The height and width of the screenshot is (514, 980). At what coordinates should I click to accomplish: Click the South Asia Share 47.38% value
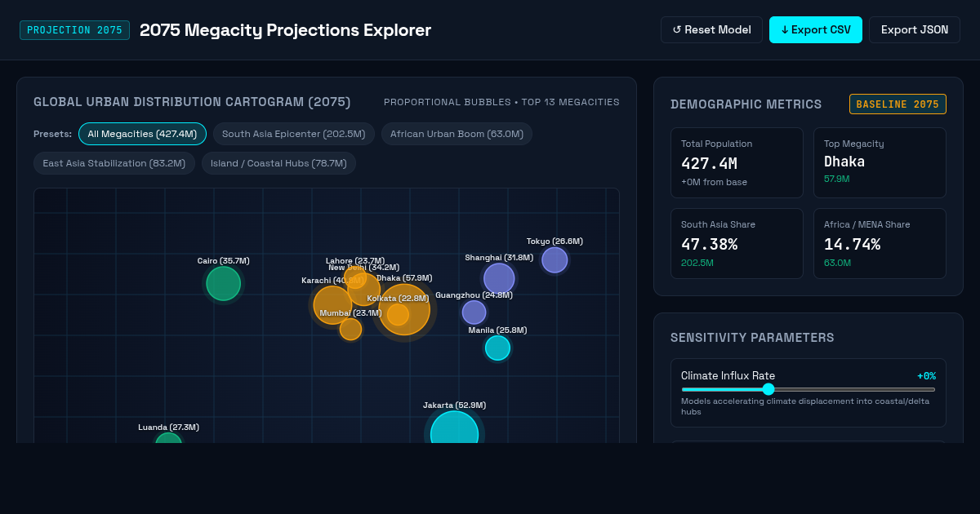coord(710,244)
